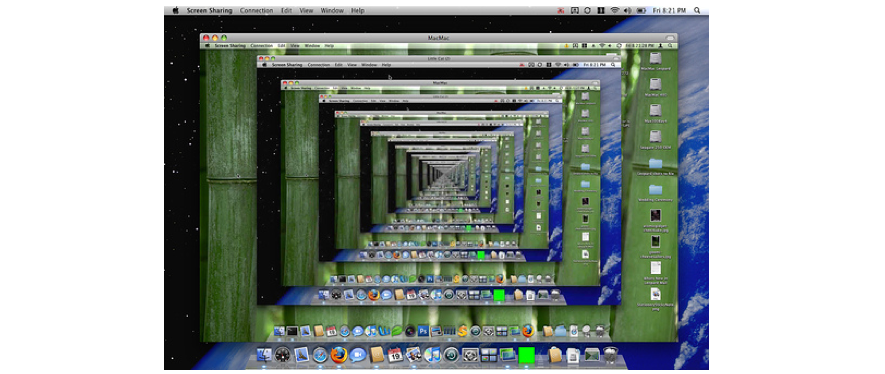Click Finder icon in the outermost dock
The width and height of the screenshot is (885, 374).
click(264, 355)
